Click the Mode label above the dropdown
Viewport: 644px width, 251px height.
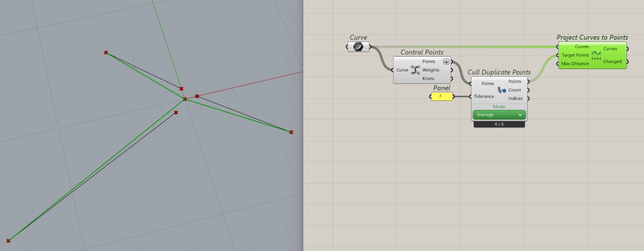499,107
